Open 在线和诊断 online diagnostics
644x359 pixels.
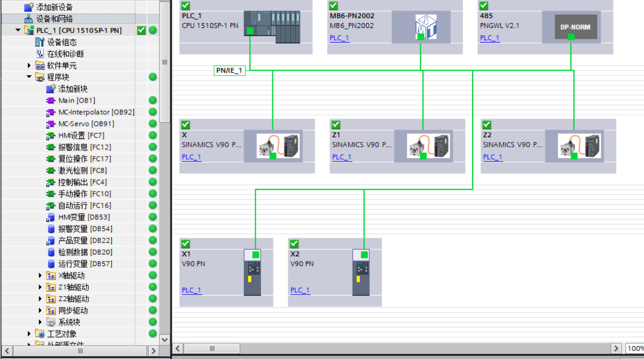tap(65, 54)
